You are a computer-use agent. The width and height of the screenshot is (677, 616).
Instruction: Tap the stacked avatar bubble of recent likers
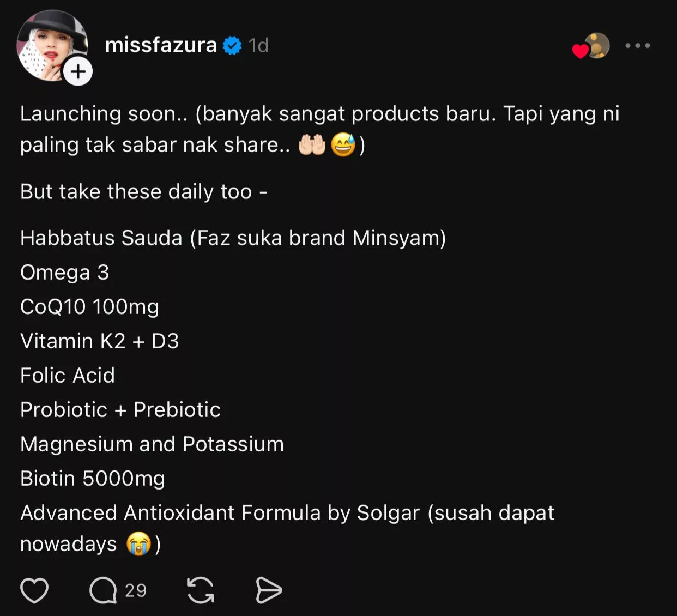click(x=597, y=46)
